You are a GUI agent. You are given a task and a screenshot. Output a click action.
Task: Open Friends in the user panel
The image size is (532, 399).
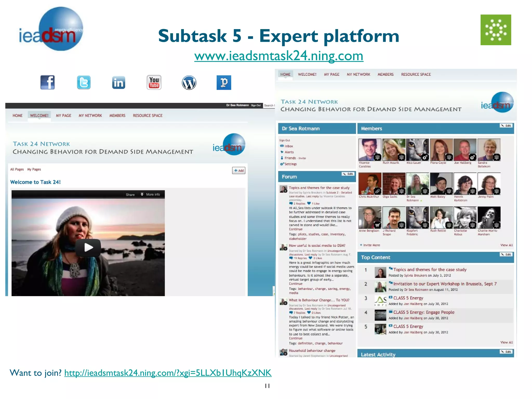(x=290, y=158)
